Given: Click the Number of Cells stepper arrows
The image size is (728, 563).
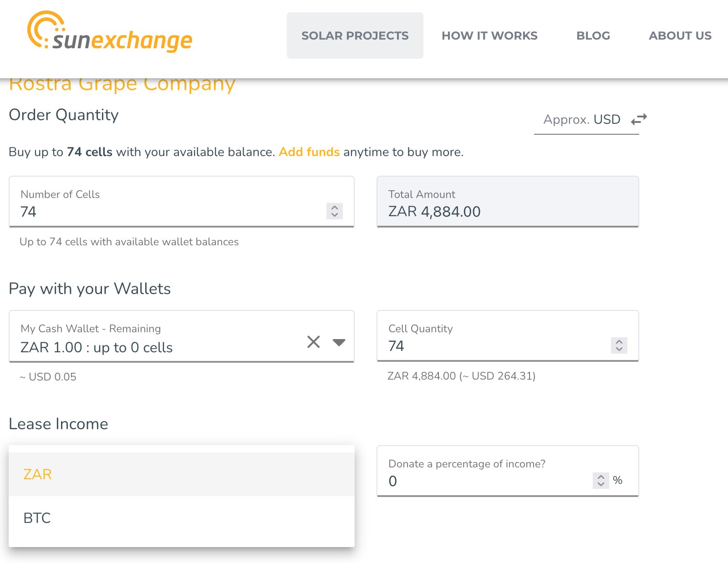Looking at the screenshot, I should (335, 211).
